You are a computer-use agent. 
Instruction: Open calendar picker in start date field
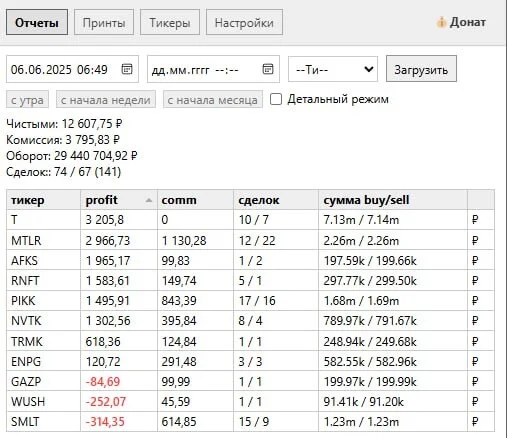tap(127, 69)
